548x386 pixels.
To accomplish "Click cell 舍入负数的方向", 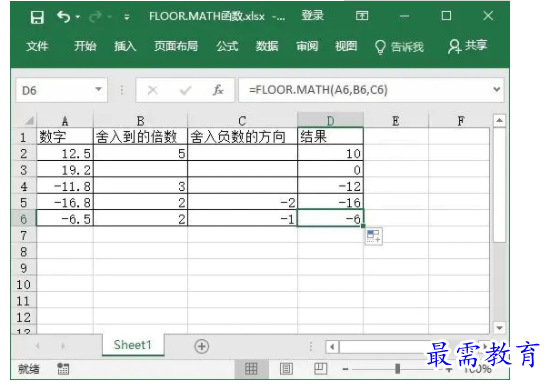I will tap(242, 136).
